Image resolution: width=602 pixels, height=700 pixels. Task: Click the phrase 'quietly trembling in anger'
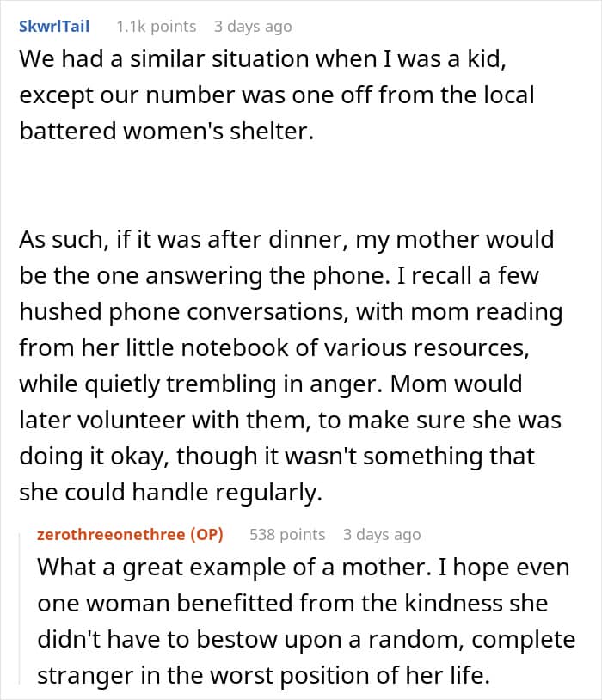(229, 384)
